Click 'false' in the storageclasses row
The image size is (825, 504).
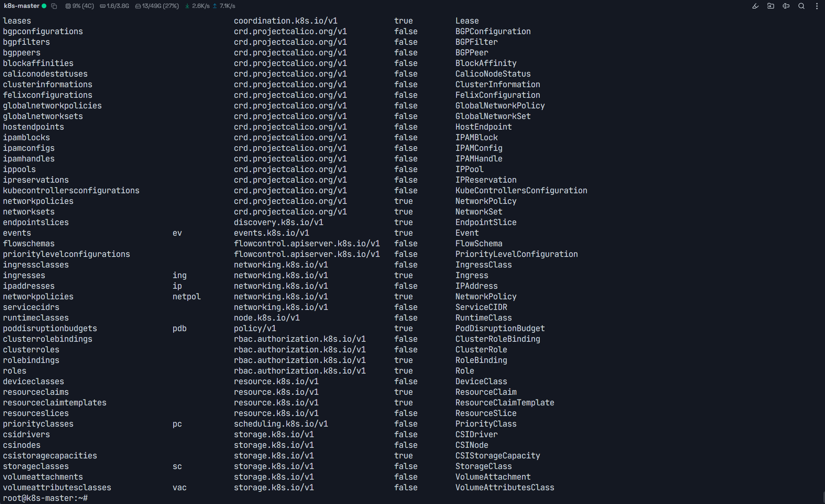tap(406, 466)
